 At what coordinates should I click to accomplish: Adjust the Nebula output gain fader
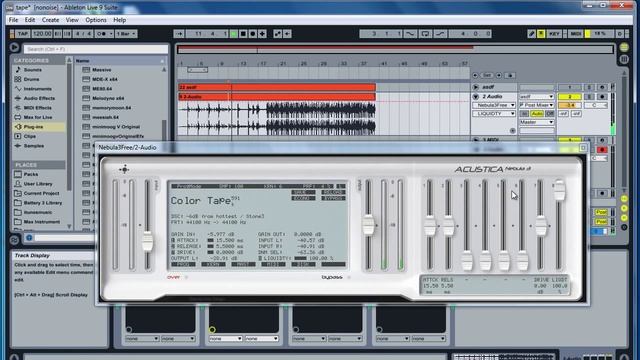tap(369, 225)
